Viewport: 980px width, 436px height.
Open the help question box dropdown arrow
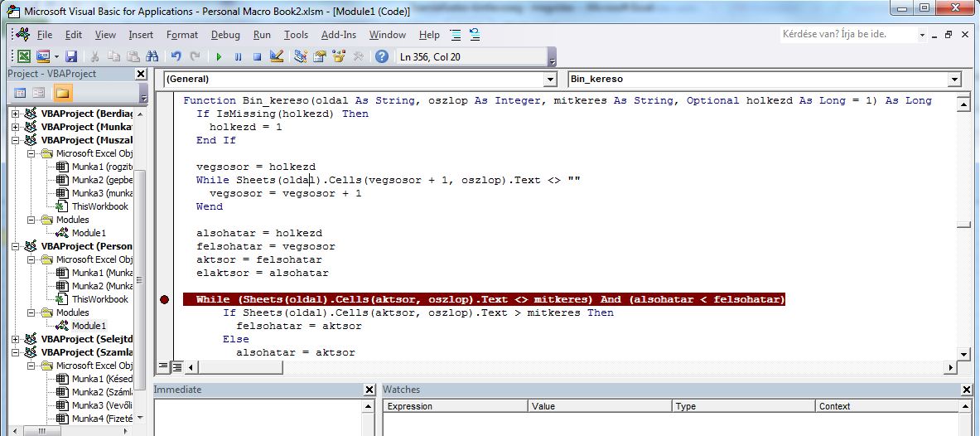[923, 35]
